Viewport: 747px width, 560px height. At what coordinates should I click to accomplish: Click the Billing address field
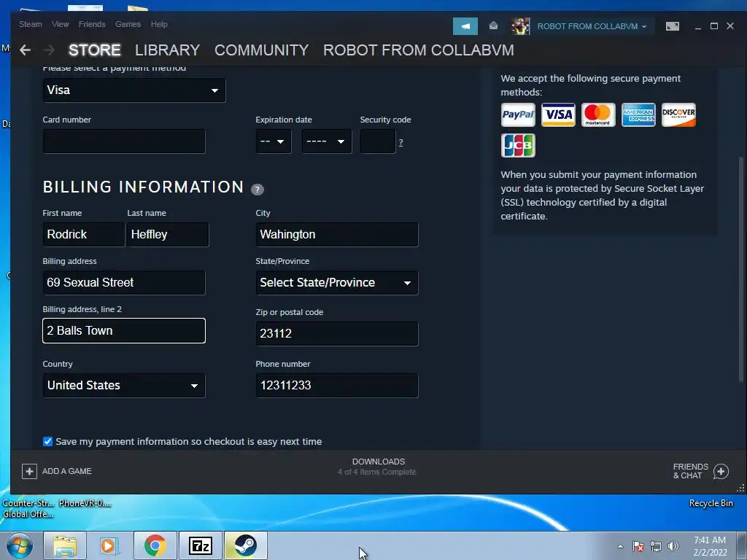[x=124, y=283]
